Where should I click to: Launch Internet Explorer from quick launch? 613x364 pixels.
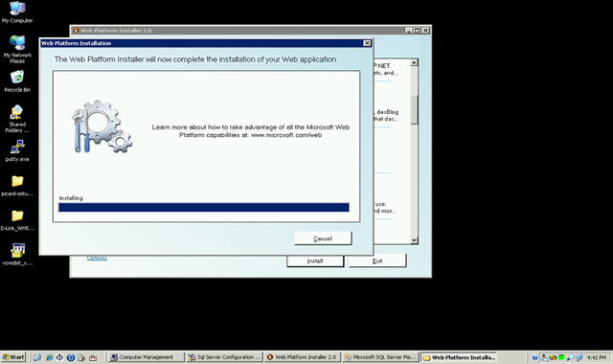49,357
